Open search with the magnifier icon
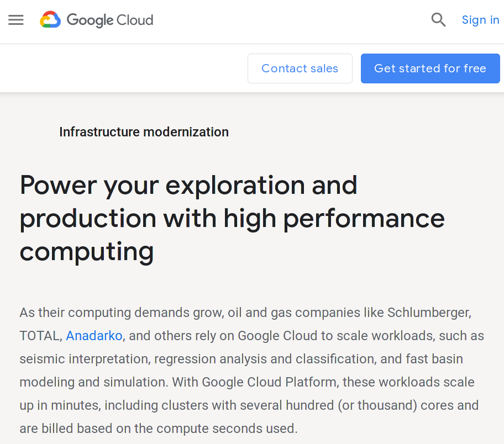Viewport: 504px width, 444px height. 438,20
